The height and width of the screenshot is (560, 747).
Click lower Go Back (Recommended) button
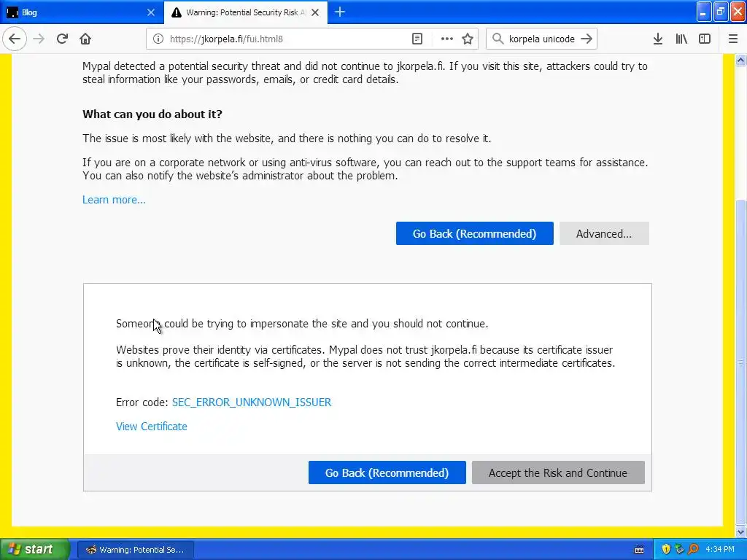(387, 472)
